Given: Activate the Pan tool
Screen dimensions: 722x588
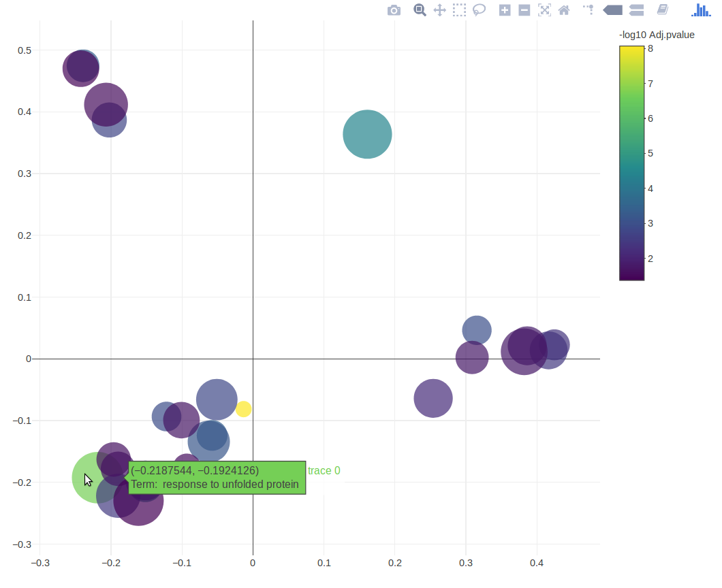Looking at the screenshot, I should pyautogui.click(x=439, y=10).
